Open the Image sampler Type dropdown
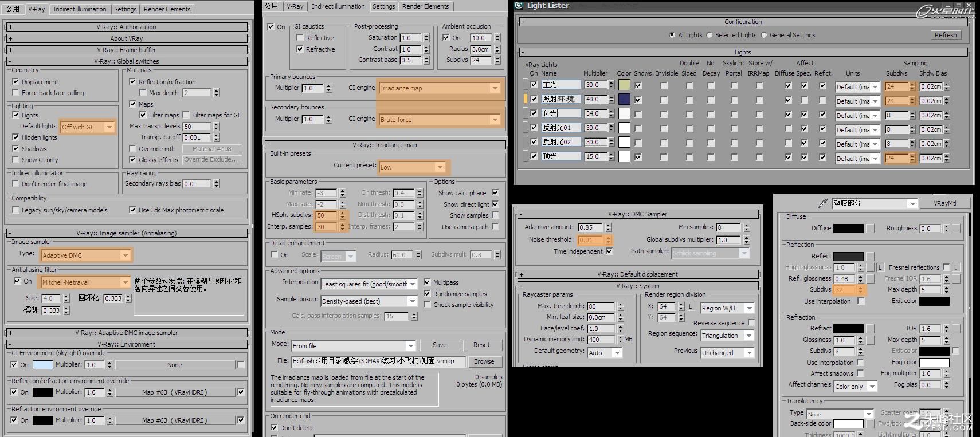Screen dimensions: 980x437 [86, 255]
